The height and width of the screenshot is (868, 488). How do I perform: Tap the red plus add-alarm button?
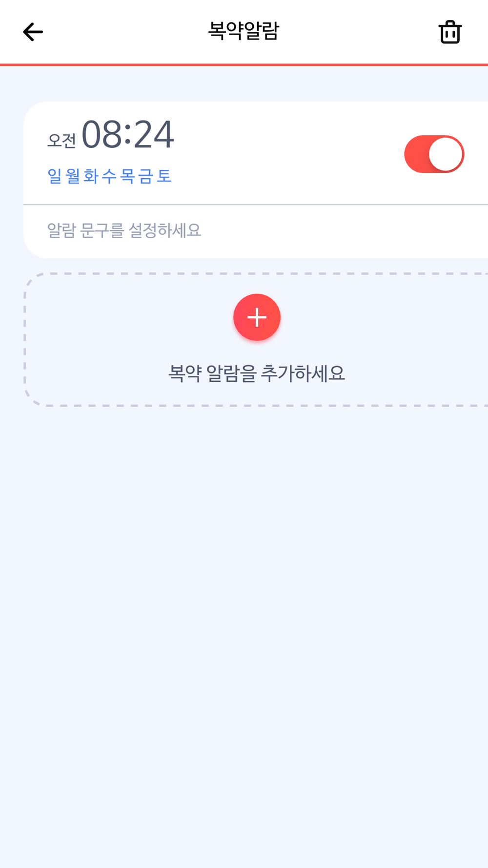[257, 317]
